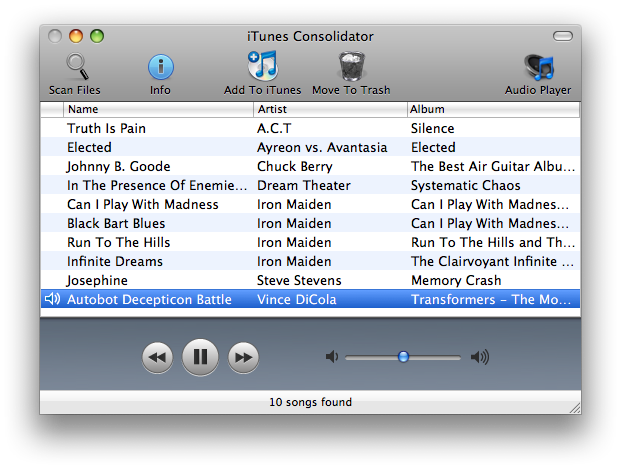Select the 'Black Bart Blues' song
The width and height of the screenshot is (621, 469).
pos(116,223)
